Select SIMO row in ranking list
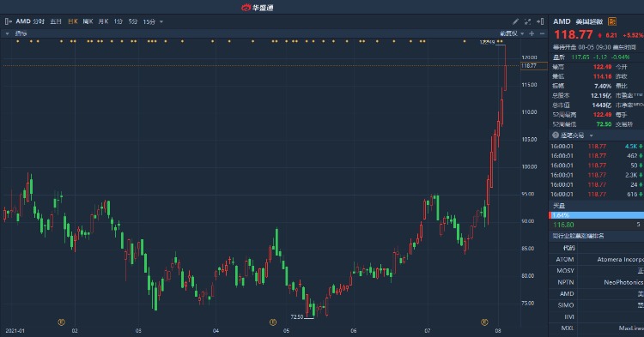This screenshot has width=644, height=337. pos(597,305)
